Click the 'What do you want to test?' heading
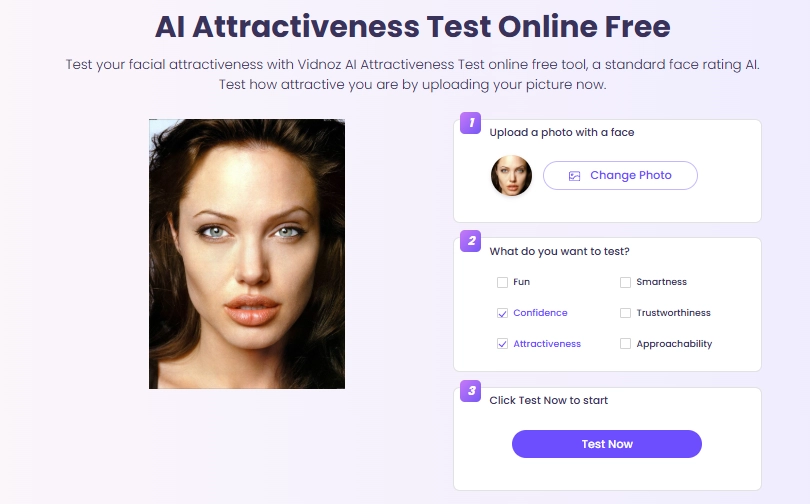Image resolution: width=810 pixels, height=504 pixels. pos(559,251)
